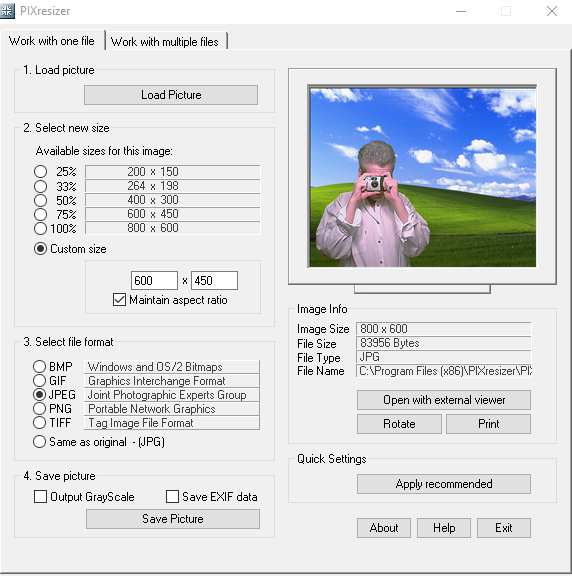Image resolution: width=572 pixels, height=576 pixels.
Task: Select BMP file format
Action: (39, 366)
